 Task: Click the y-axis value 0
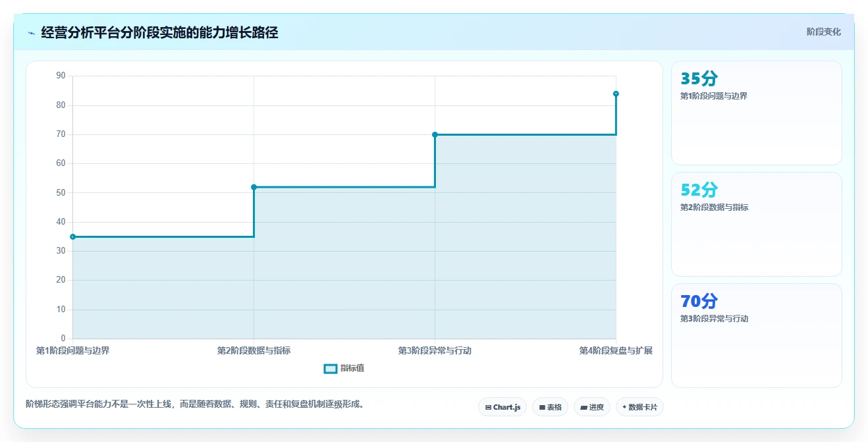tap(63, 339)
